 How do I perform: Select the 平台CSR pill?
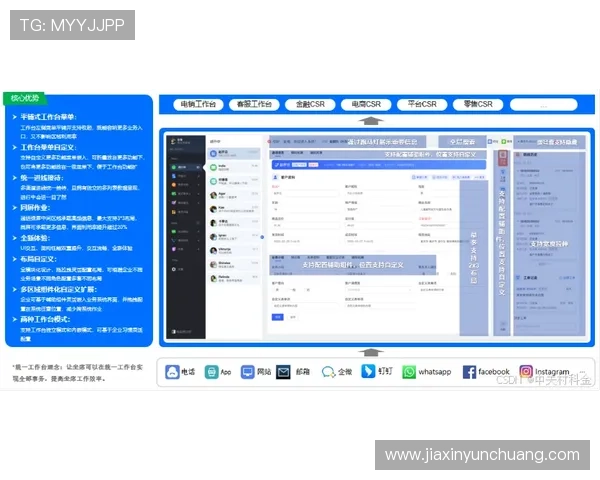coord(422,104)
